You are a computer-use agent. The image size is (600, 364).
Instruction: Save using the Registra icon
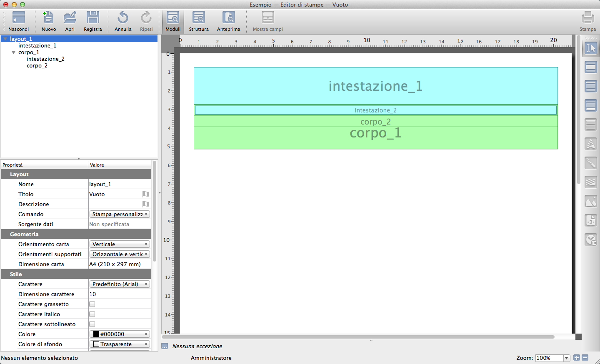pos(92,18)
